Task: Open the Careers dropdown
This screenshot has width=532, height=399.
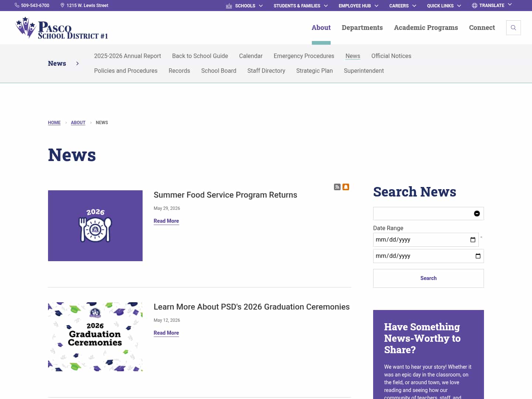Action: click(x=403, y=6)
